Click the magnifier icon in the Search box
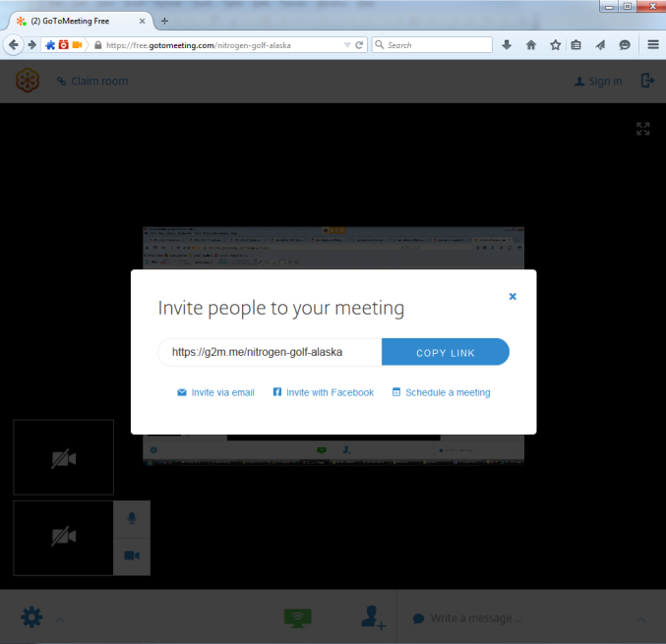The image size is (666, 644). [380, 44]
